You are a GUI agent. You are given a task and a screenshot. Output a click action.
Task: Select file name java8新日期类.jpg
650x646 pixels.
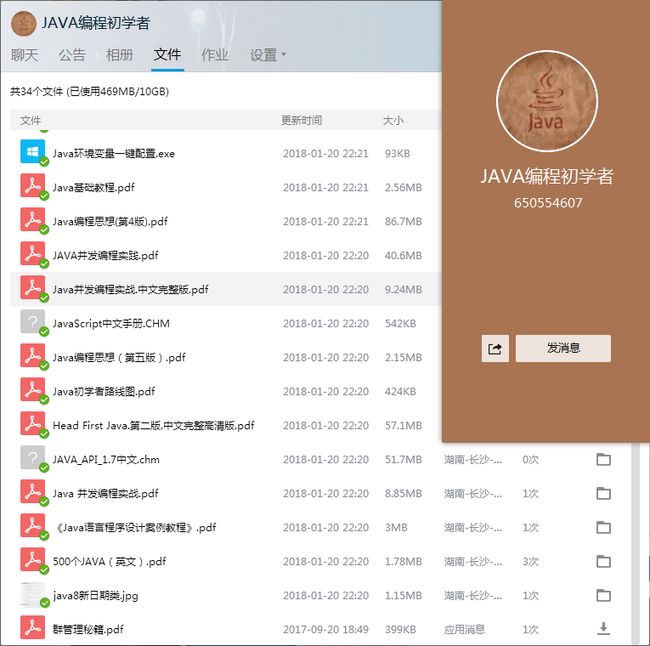(95, 595)
